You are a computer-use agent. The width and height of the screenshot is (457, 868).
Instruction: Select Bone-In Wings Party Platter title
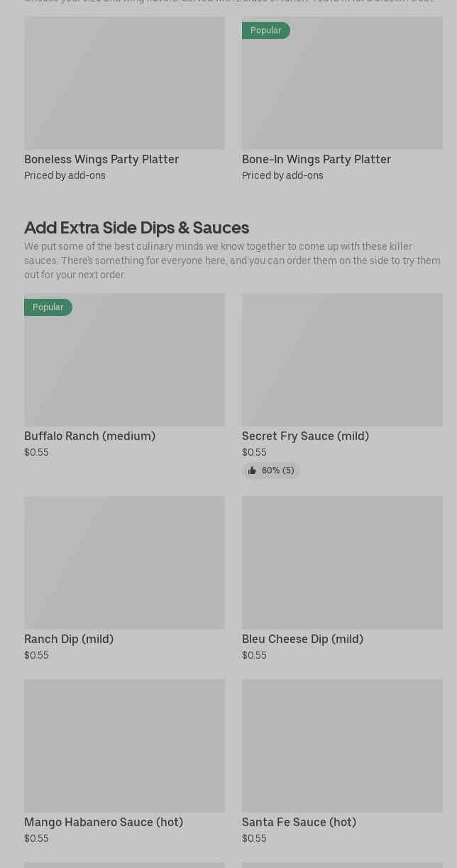click(x=316, y=159)
